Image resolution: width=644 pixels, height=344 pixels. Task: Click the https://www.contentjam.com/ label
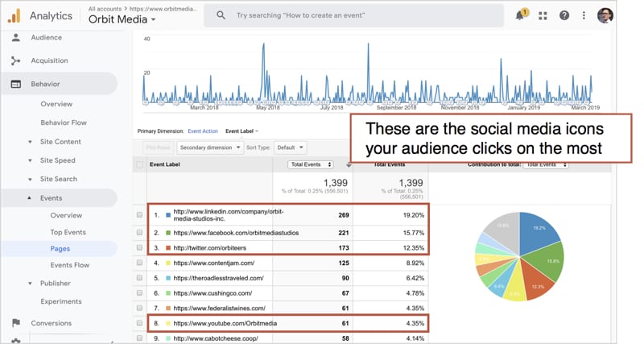click(214, 263)
